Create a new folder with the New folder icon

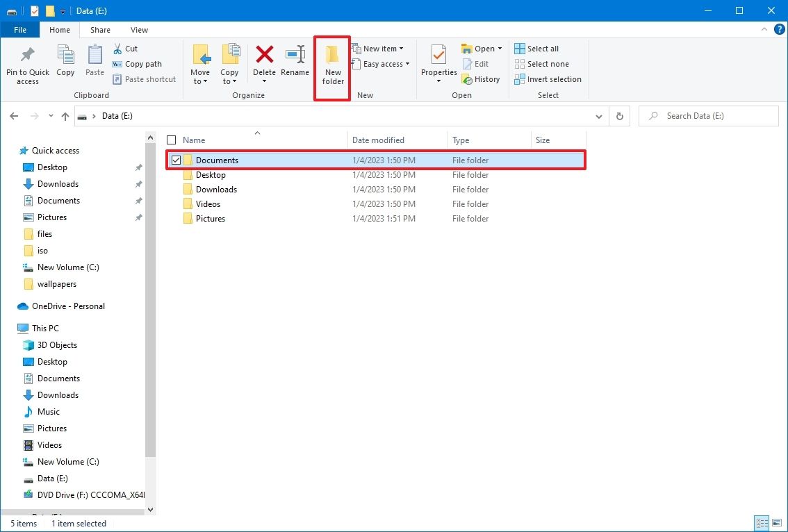click(332, 66)
